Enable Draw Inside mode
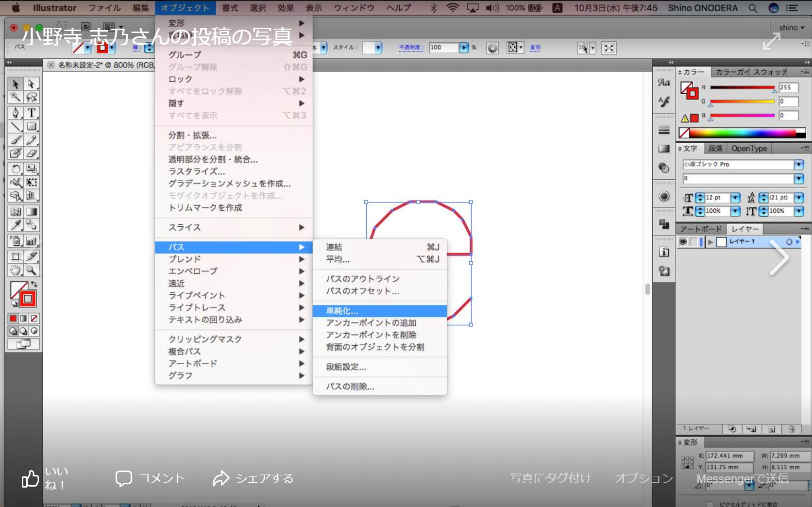This screenshot has width=812, height=507. tap(34, 331)
